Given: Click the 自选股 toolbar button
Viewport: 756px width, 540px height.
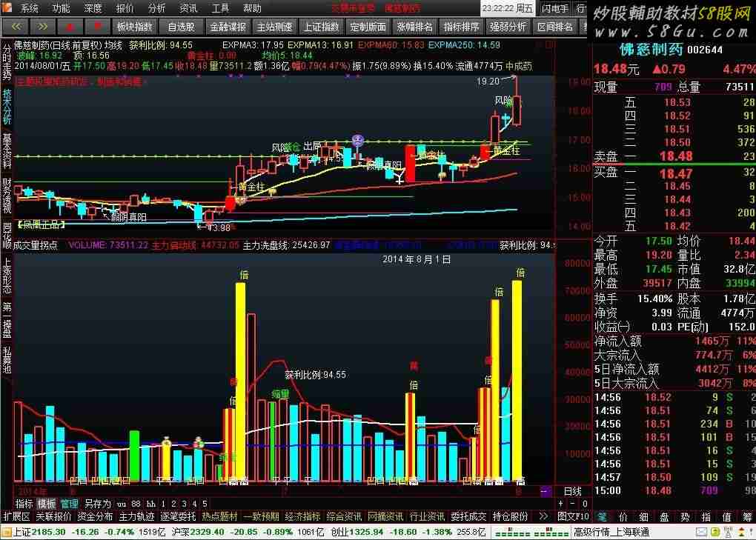Looking at the screenshot, I should point(181,27).
